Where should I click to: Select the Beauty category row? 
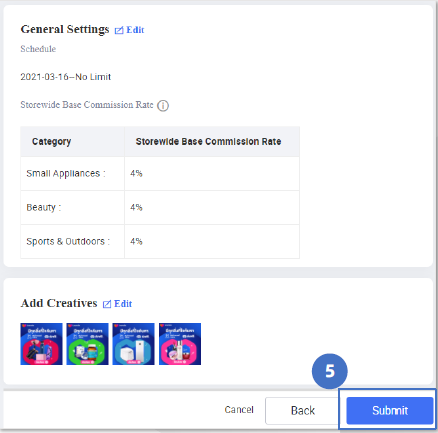click(x=160, y=208)
